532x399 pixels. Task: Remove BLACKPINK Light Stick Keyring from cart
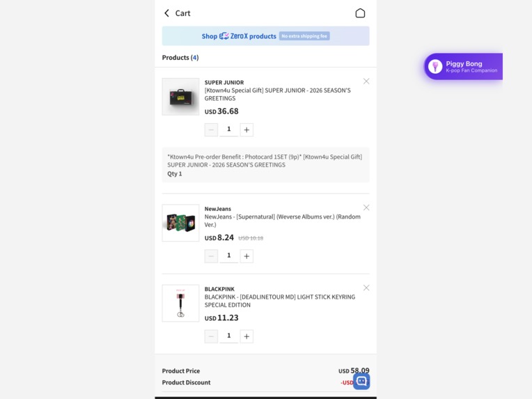coord(366,288)
